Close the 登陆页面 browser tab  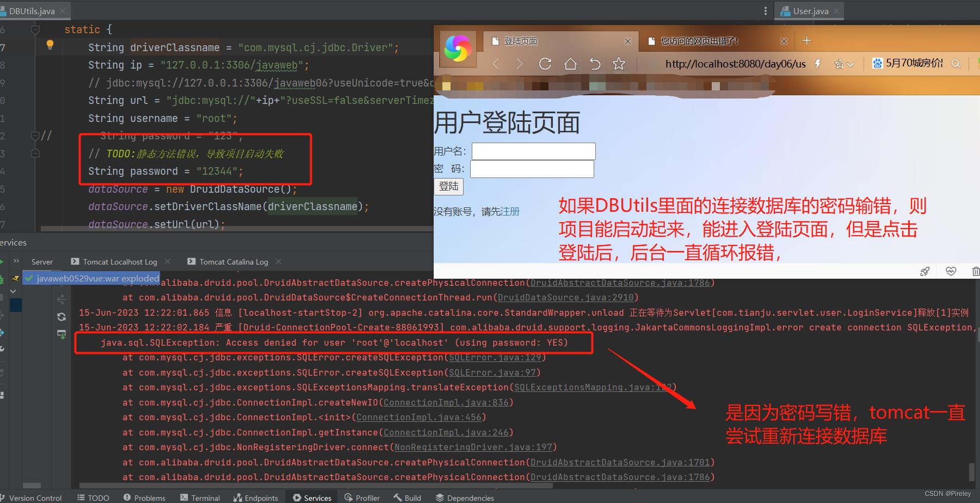pos(627,41)
